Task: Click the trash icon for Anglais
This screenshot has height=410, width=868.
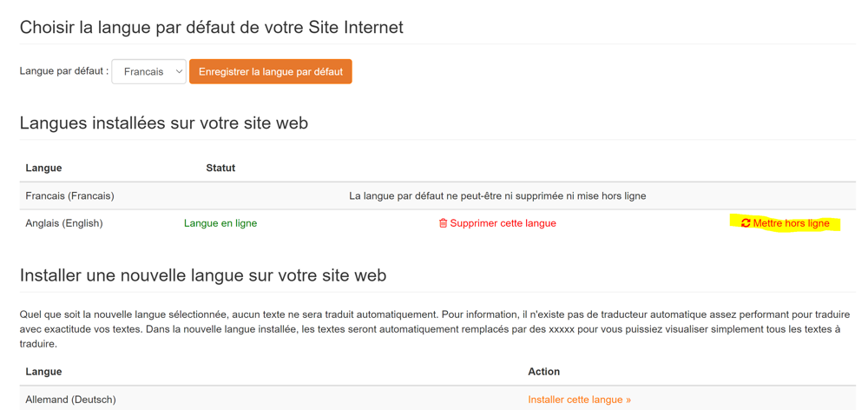Action: 443,223
